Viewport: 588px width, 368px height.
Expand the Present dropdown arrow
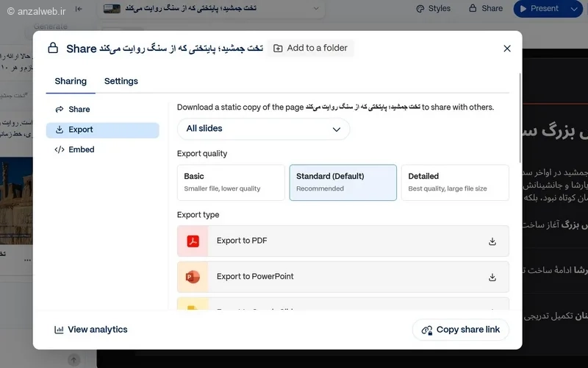[574, 9]
